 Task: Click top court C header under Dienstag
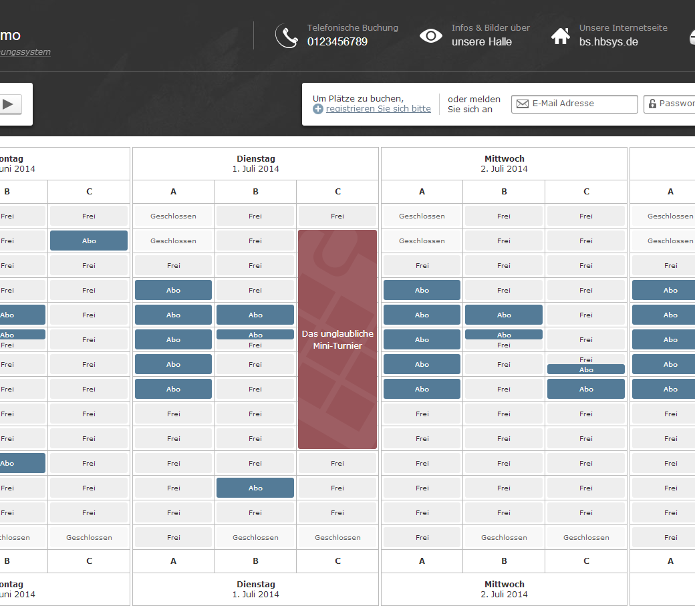tap(337, 192)
